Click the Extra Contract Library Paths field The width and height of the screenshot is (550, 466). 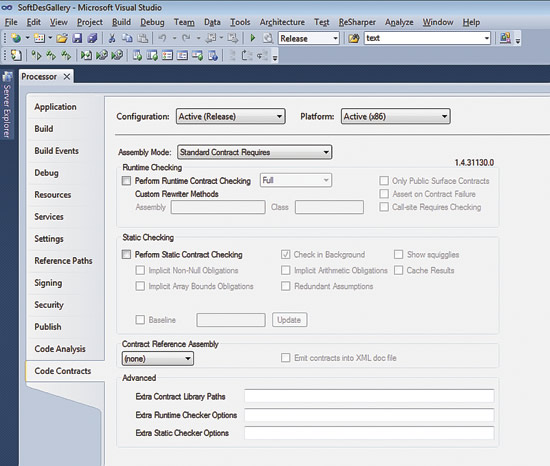click(369, 396)
